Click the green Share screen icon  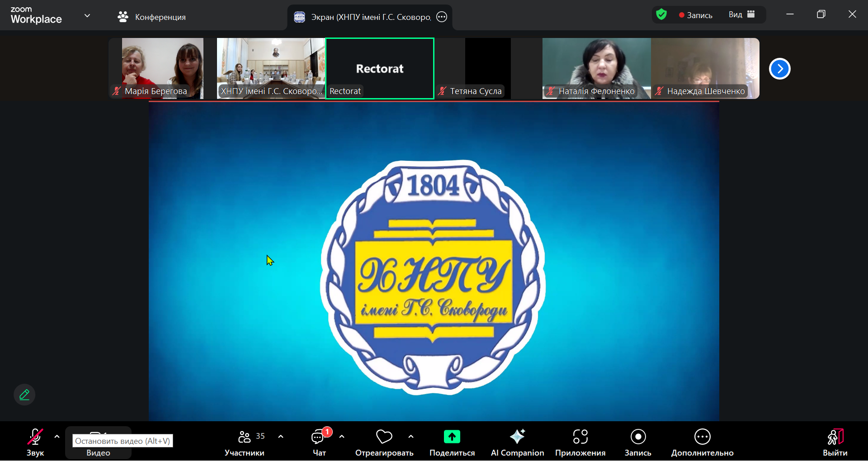452,437
